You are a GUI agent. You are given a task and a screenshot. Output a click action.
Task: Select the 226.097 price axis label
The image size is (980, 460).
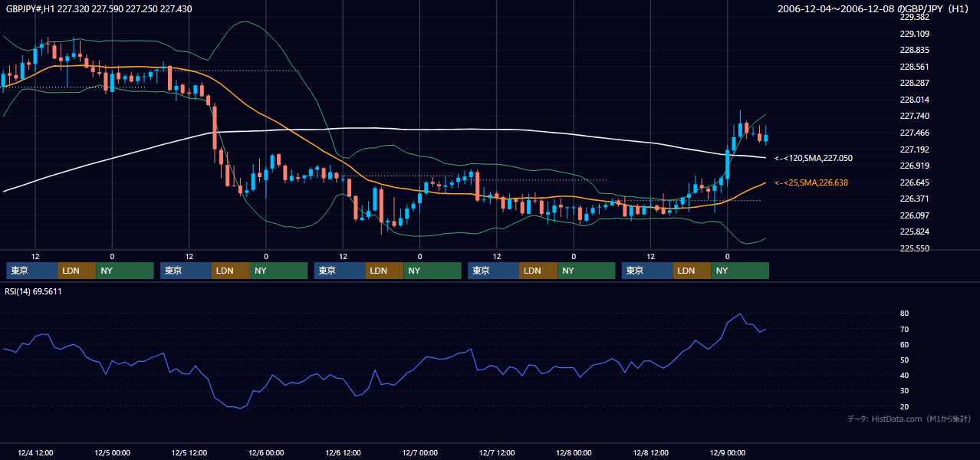click(915, 215)
